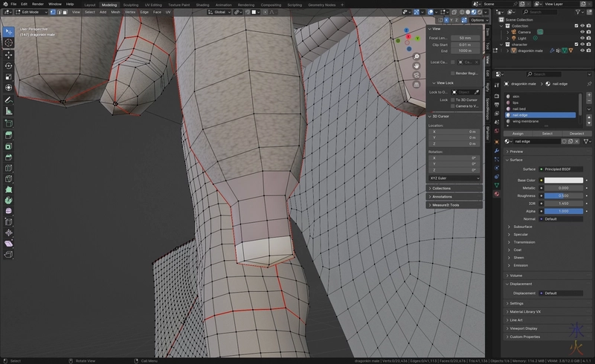The width and height of the screenshot is (595, 364).
Task: Select the Extrude Region tool
Action: coord(9,134)
